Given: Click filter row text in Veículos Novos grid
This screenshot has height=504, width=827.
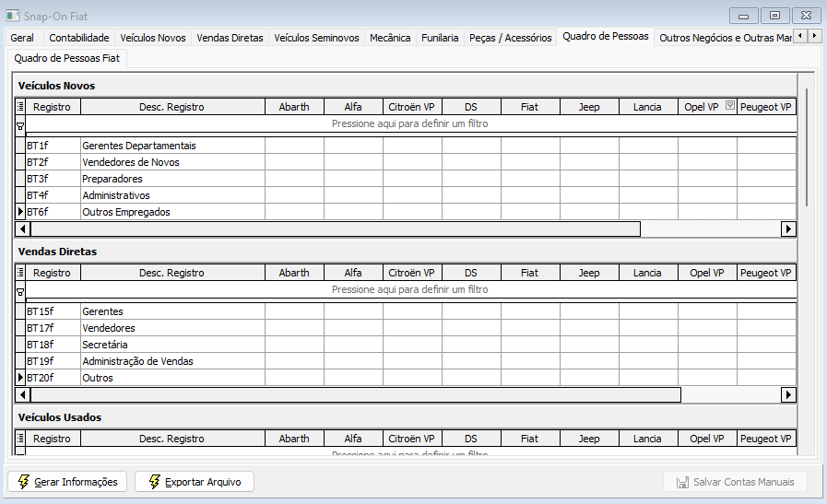Looking at the screenshot, I should (409, 123).
